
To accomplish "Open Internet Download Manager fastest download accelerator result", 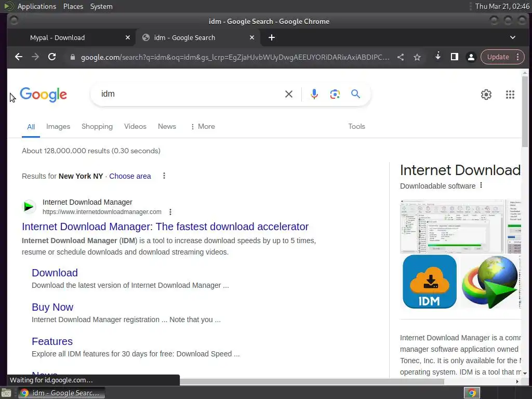I will tap(165, 227).
